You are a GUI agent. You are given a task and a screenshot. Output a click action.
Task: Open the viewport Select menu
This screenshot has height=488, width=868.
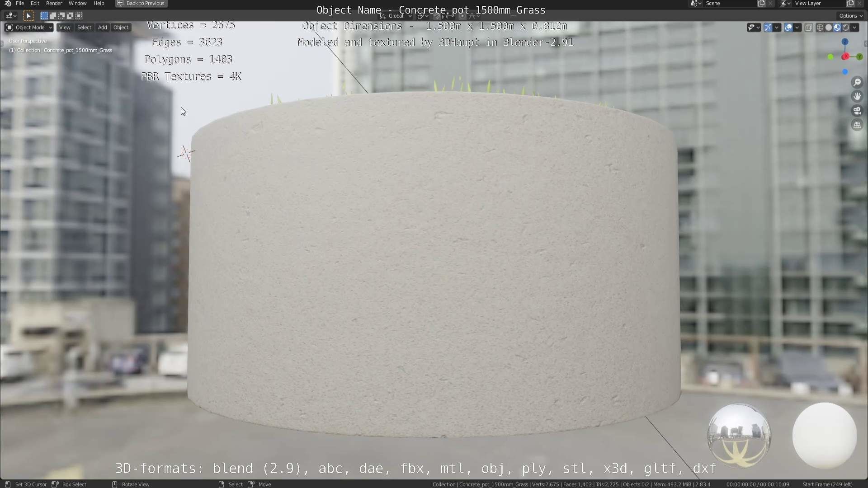click(x=84, y=28)
